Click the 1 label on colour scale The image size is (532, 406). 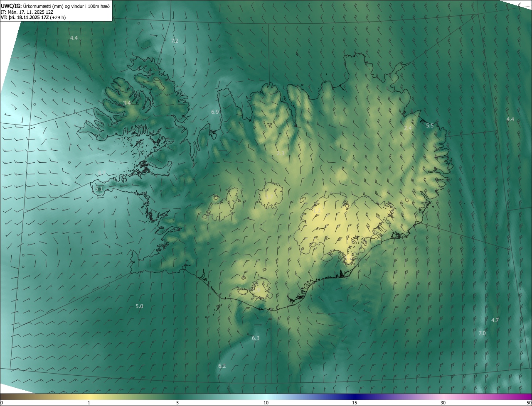pyautogui.click(x=89, y=403)
